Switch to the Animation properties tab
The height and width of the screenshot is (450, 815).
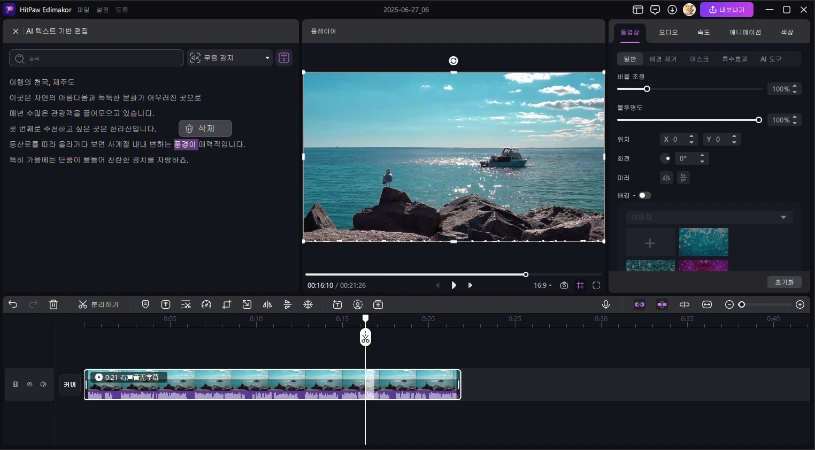coord(745,32)
